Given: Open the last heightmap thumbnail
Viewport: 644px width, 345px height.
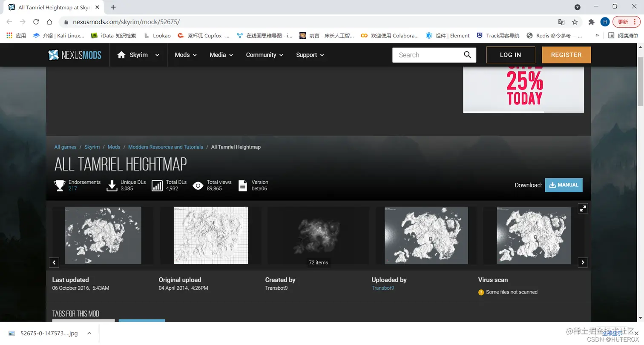Looking at the screenshot, I should tap(534, 235).
